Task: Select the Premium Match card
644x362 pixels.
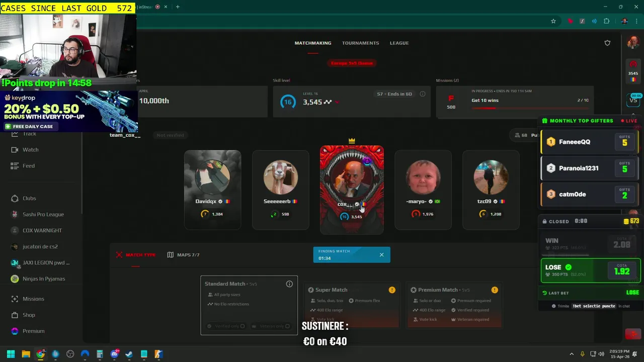Action: (x=454, y=306)
